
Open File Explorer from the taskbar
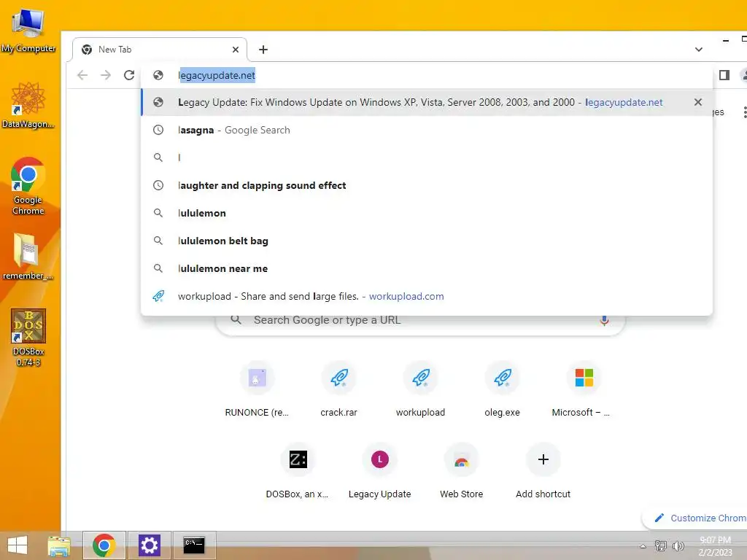(59, 545)
